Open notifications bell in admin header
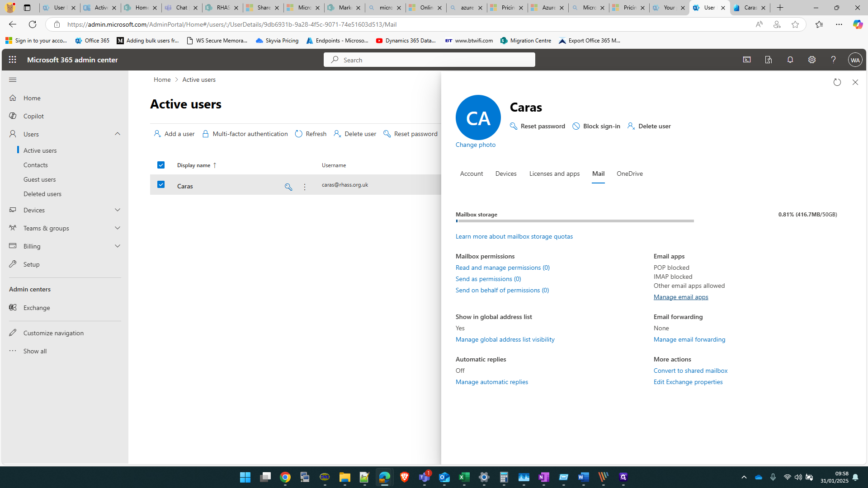This screenshot has width=868, height=488. (x=790, y=60)
